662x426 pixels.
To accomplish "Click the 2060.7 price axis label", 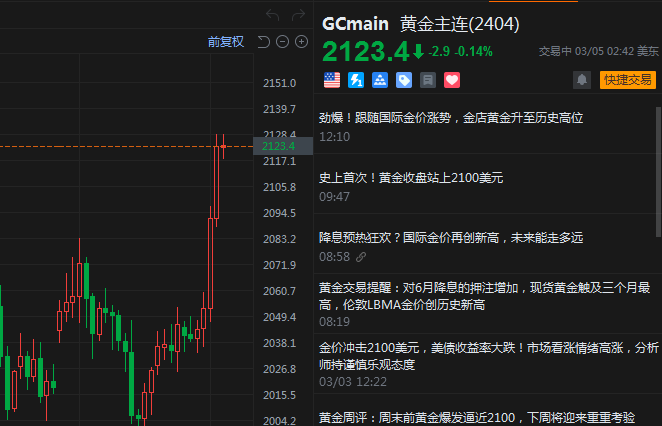I will pyautogui.click(x=279, y=291).
